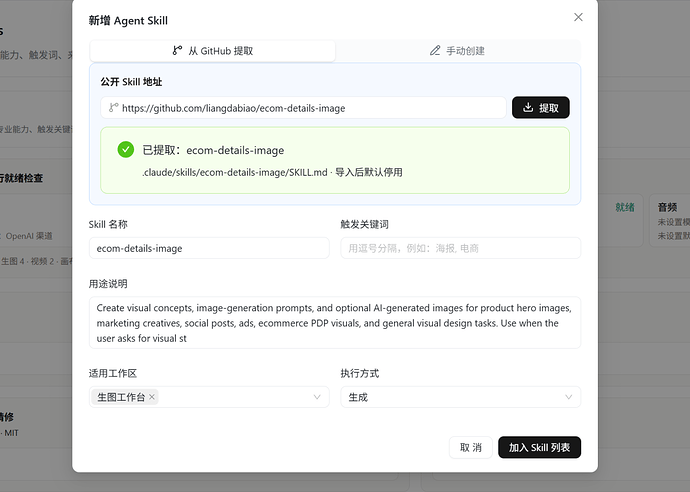Click the 触发关键词 input field

461,248
